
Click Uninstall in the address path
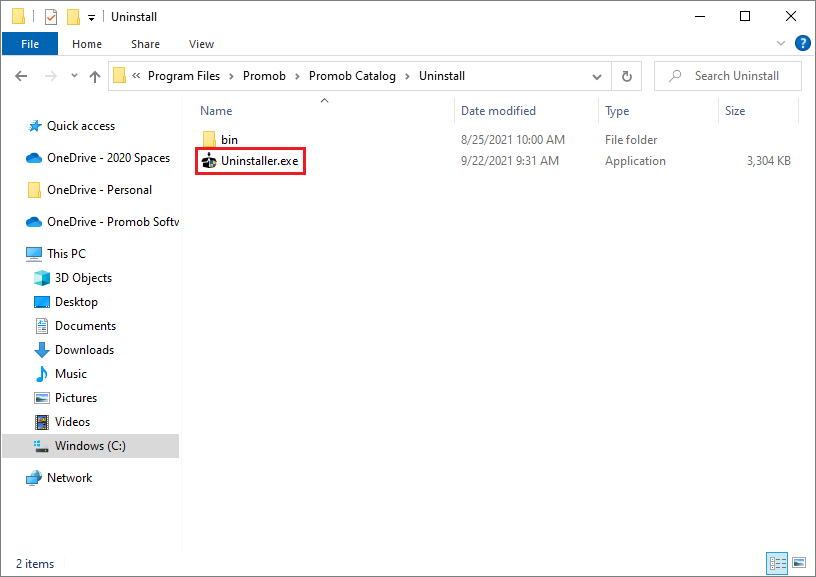pyautogui.click(x=442, y=76)
